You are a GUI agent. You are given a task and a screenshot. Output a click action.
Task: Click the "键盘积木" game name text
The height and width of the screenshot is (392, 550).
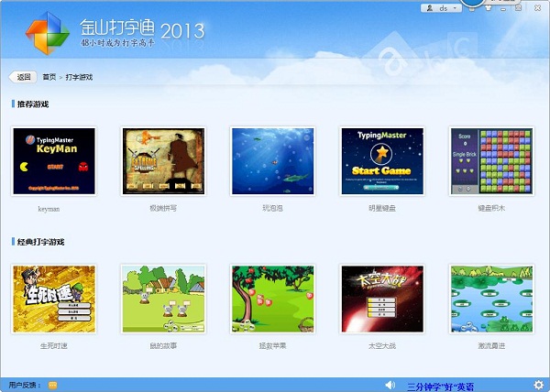pos(491,208)
